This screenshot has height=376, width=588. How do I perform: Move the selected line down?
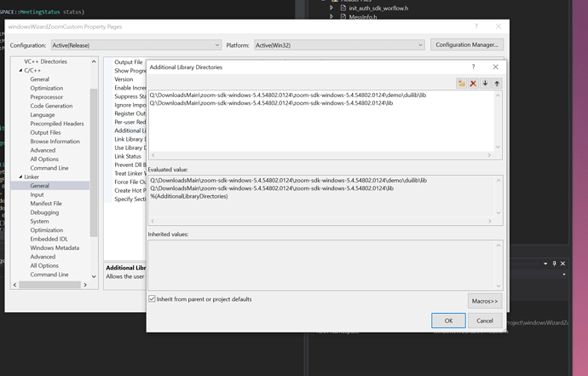(485, 84)
